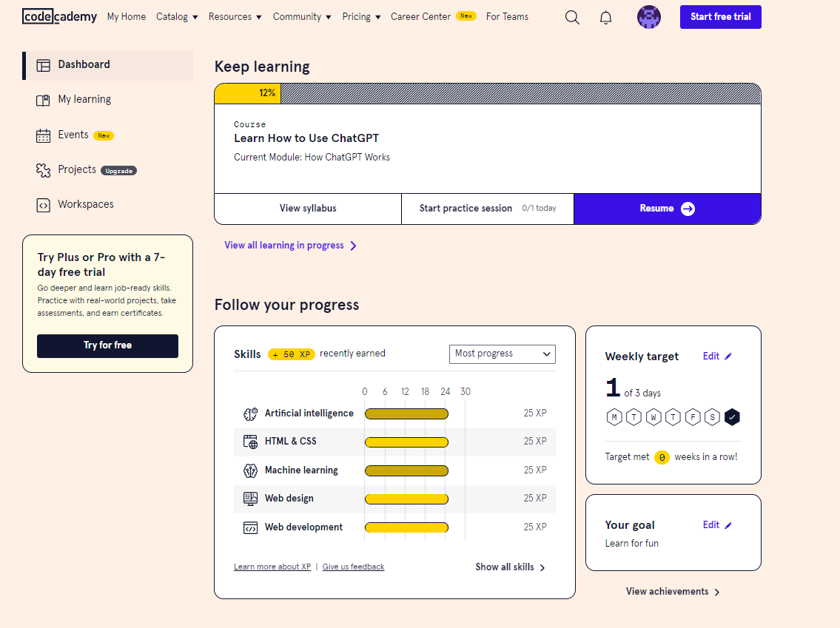
Task: Click the Web design XP bar
Action: tap(406, 499)
